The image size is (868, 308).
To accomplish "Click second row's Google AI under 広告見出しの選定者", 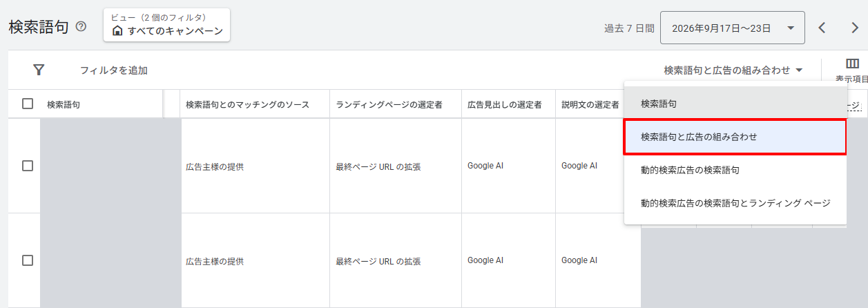I will coord(485,260).
